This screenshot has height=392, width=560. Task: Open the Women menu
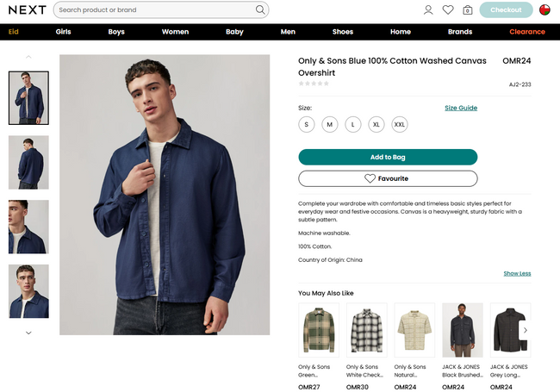[175, 32]
